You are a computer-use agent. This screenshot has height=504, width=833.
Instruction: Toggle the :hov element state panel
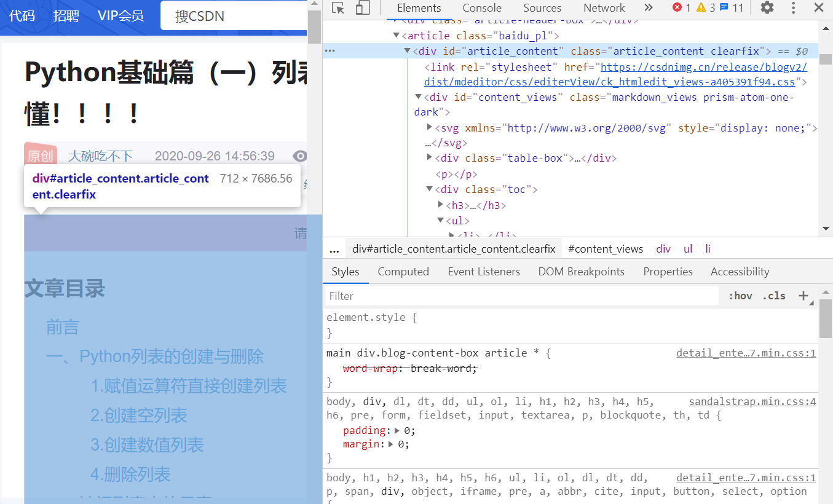tap(740, 296)
